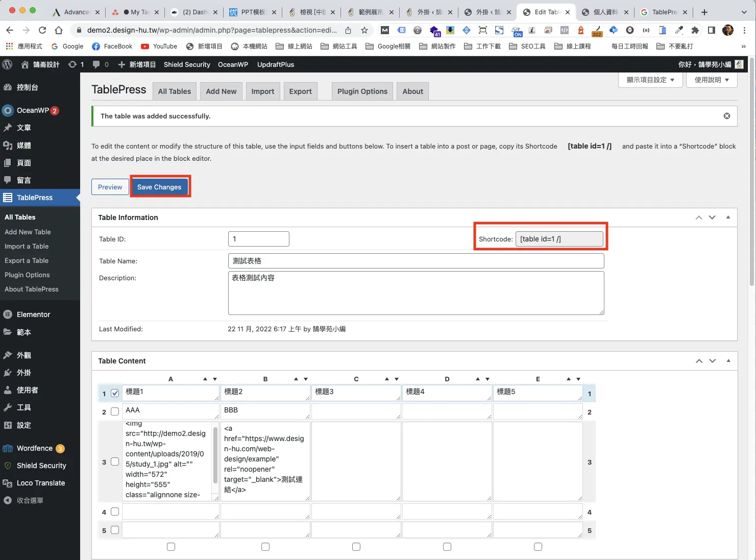The width and height of the screenshot is (756, 560).
Task: Click the Table Name input field
Action: coord(416,261)
